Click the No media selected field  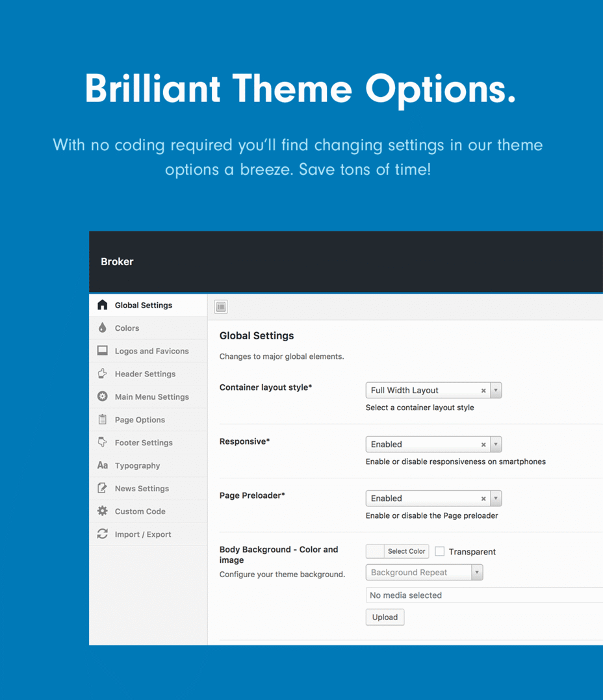click(x=484, y=595)
